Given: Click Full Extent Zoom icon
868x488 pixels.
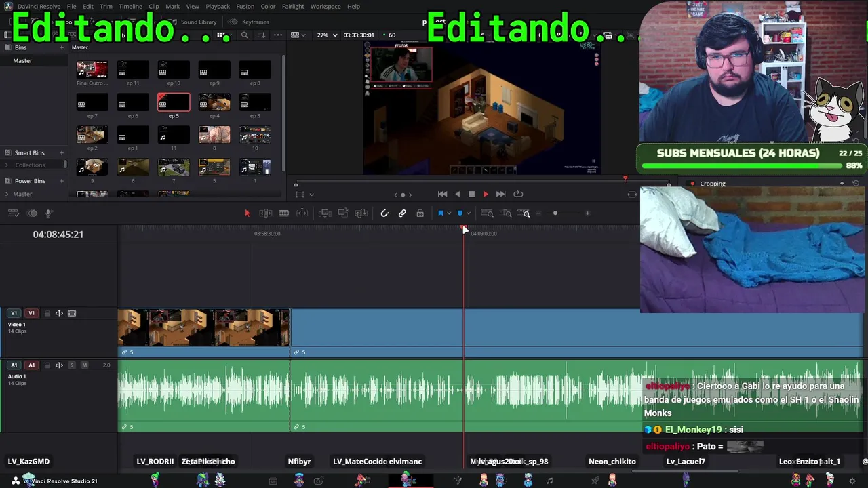Looking at the screenshot, I should [487, 213].
